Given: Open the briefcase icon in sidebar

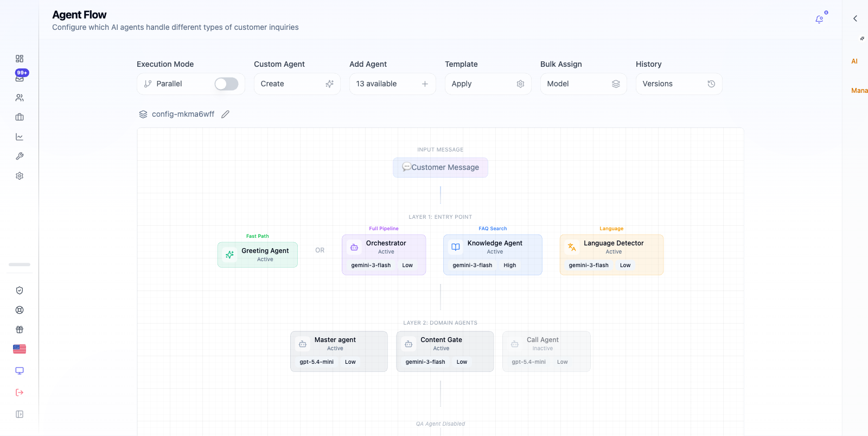Looking at the screenshot, I should tap(20, 117).
